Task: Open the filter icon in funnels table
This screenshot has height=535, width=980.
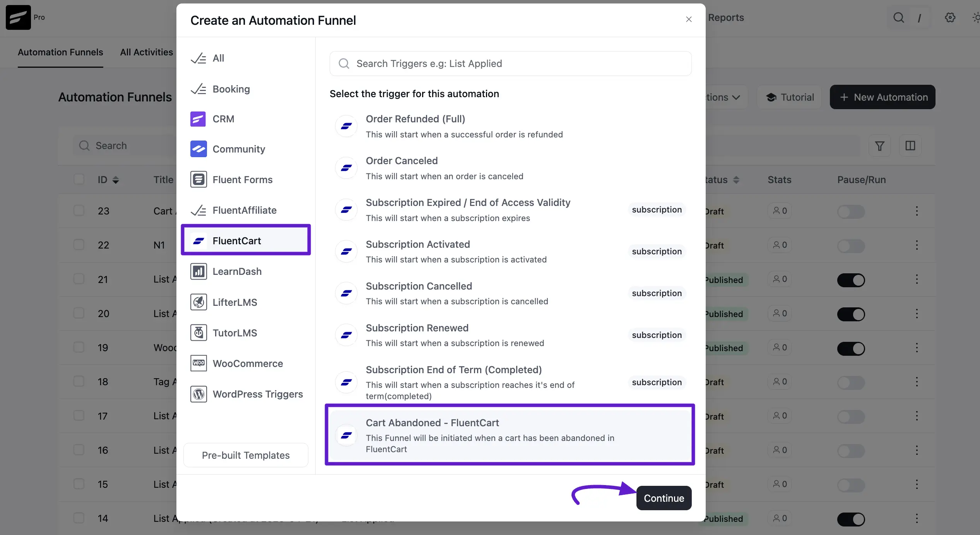Action: coord(880,146)
